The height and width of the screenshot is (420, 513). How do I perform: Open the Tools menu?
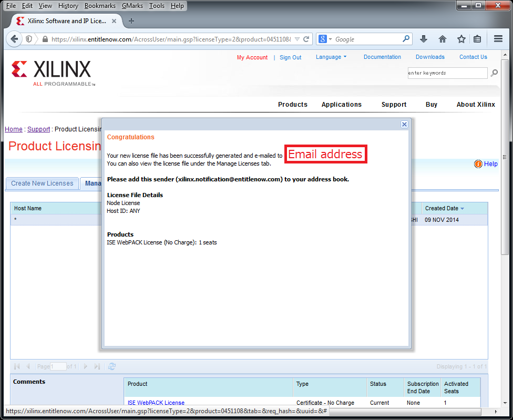point(157,6)
